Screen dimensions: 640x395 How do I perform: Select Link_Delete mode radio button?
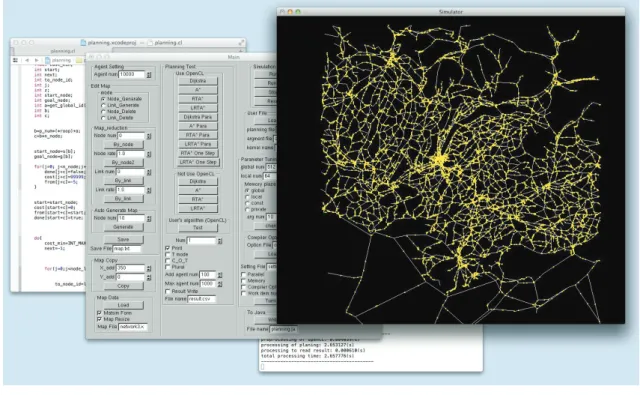[103, 118]
